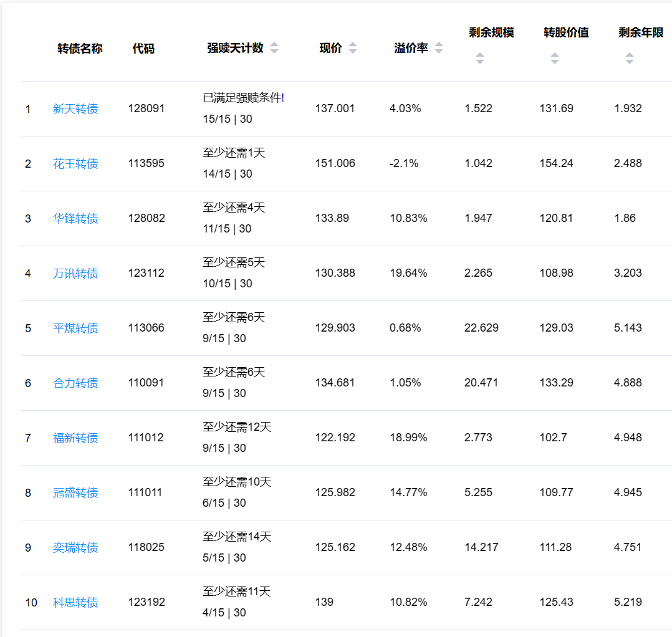Open the 新天转债 bond link
The image size is (672, 637).
click(x=75, y=109)
